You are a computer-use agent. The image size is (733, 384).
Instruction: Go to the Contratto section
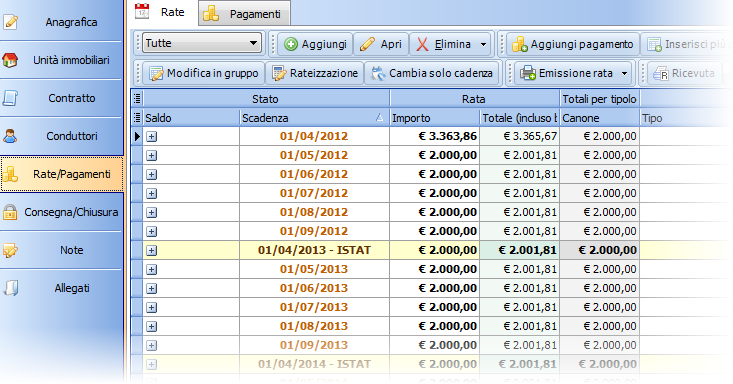[x=61, y=98]
